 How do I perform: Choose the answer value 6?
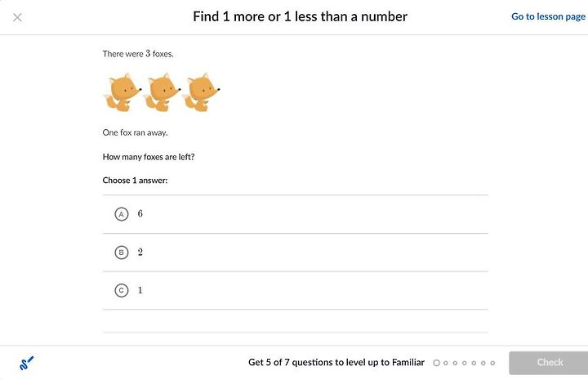140,213
